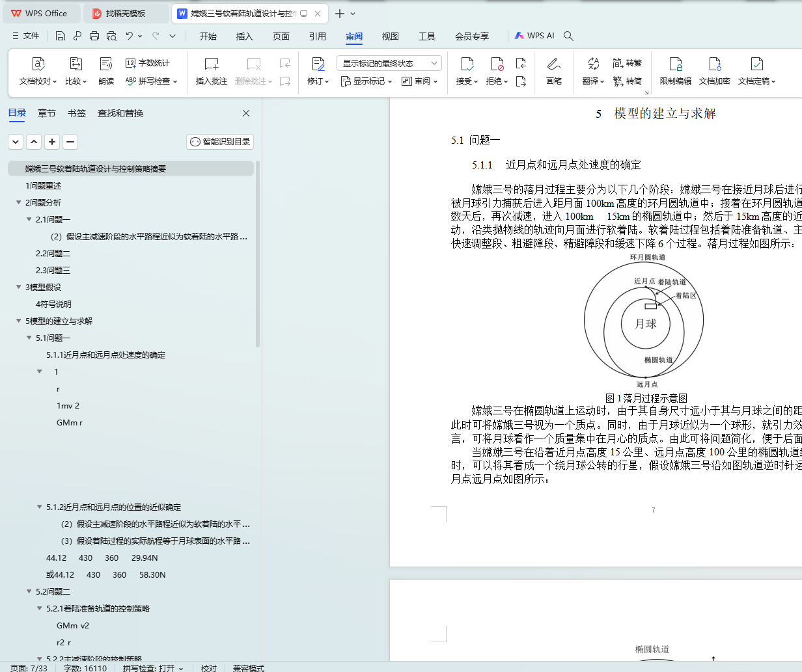Close the navigation pane
Screen dimensions: 802x672
point(246,113)
